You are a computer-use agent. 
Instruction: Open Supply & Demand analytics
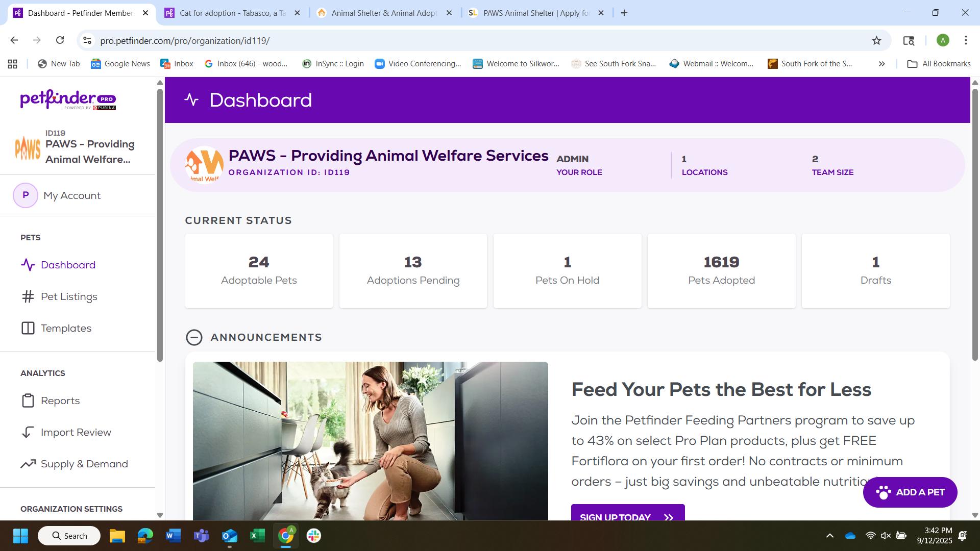[x=74, y=464]
